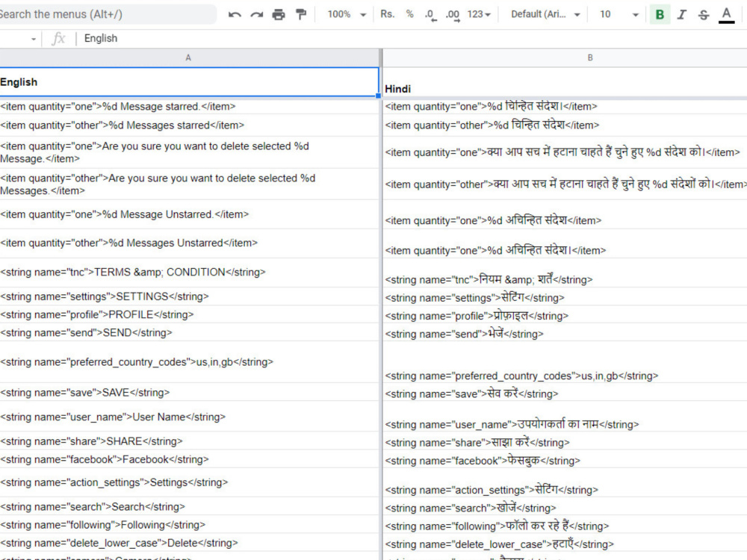Viewport: 747px width, 560px height.
Task: Select English cell name="following" Following
Action: click(x=189, y=524)
